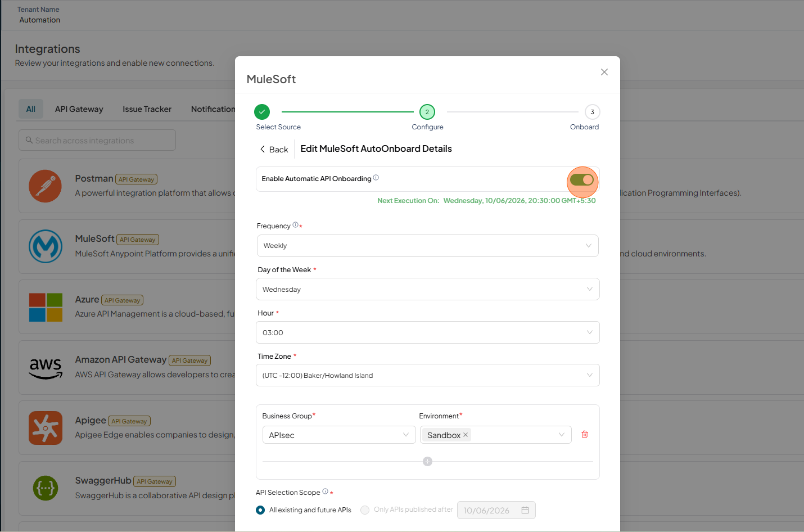Click the add row plus icon below Business Group
The width and height of the screenshot is (804, 532).
click(x=427, y=462)
